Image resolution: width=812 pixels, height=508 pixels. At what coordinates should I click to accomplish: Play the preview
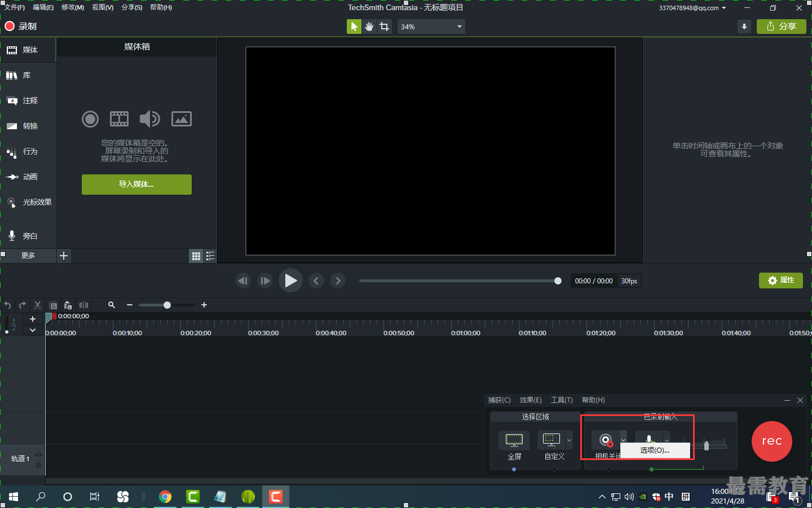click(290, 281)
